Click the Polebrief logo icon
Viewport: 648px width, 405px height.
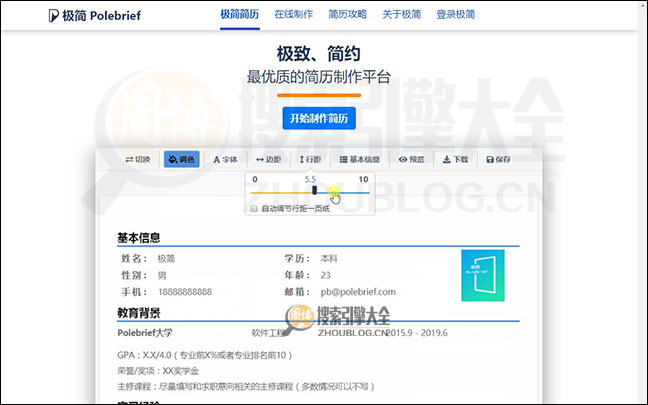tap(53, 16)
